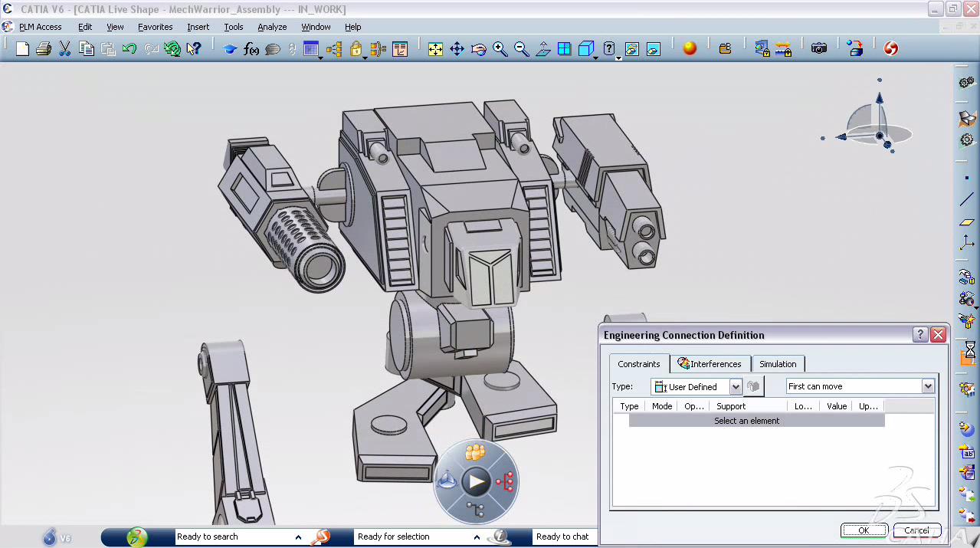Select the Point tool in right toolbar
This screenshot has width=980, height=548.
coord(967,178)
